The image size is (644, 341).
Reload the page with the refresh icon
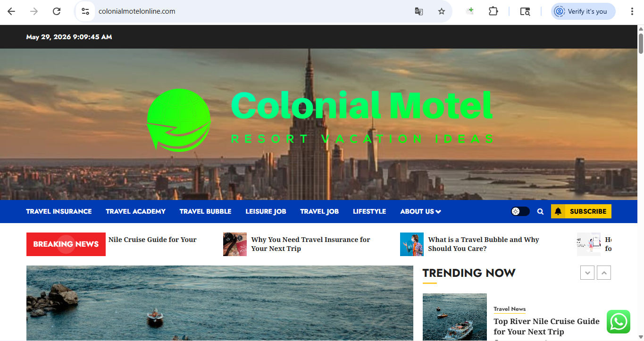click(x=57, y=11)
